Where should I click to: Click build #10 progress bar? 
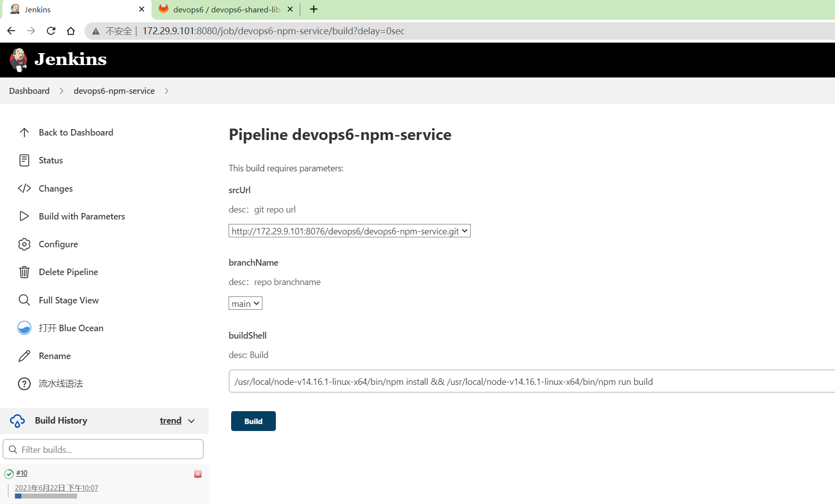46,496
